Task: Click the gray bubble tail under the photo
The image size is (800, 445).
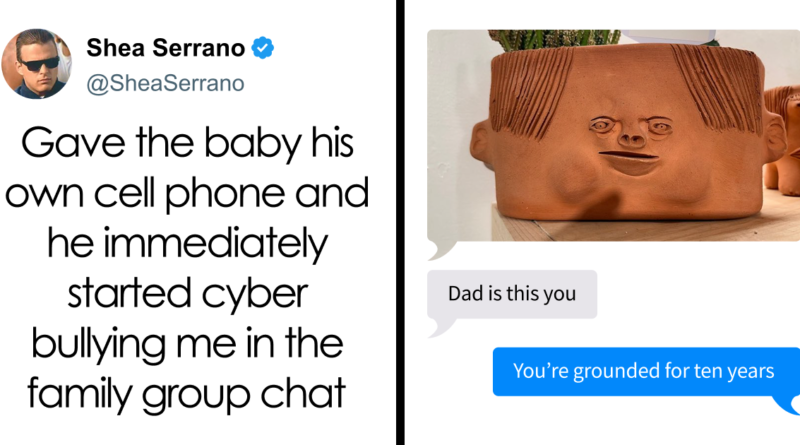Action: (x=440, y=250)
